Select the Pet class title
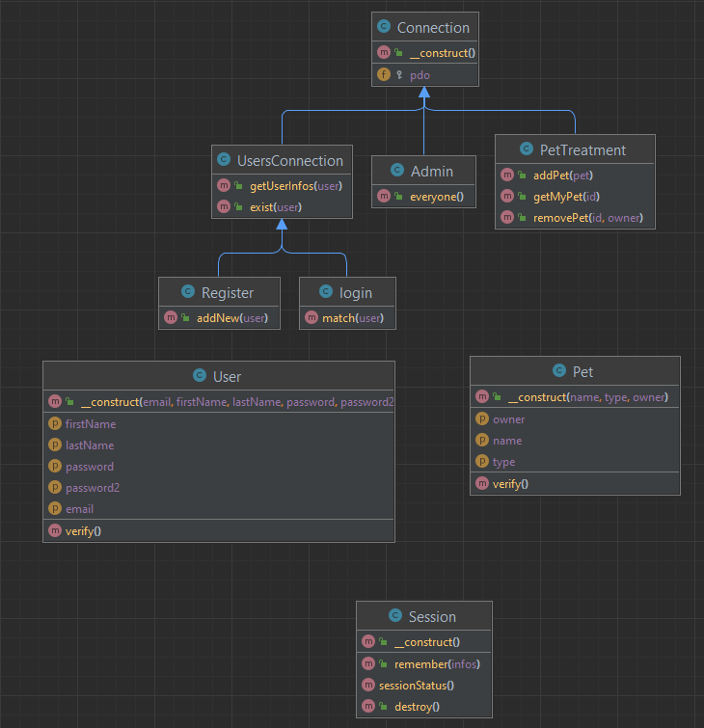The height and width of the screenshot is (728, 704). pyautogui.click(x=582, y=372)
